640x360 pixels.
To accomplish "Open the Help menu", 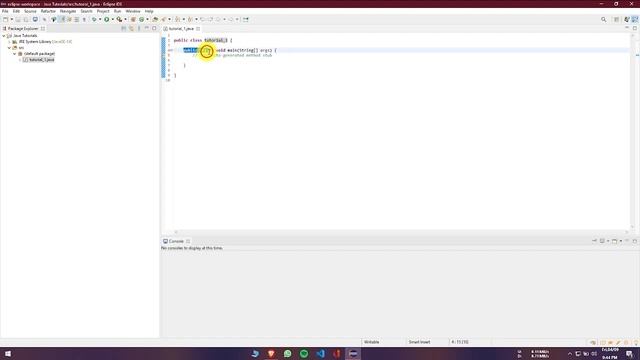I will coord(149,11).
